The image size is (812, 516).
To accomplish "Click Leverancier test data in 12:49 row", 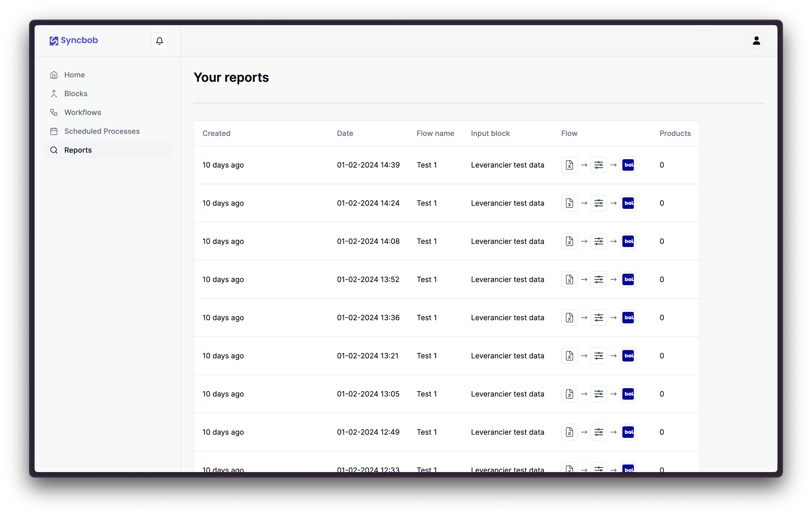I will tap(507, 432).
